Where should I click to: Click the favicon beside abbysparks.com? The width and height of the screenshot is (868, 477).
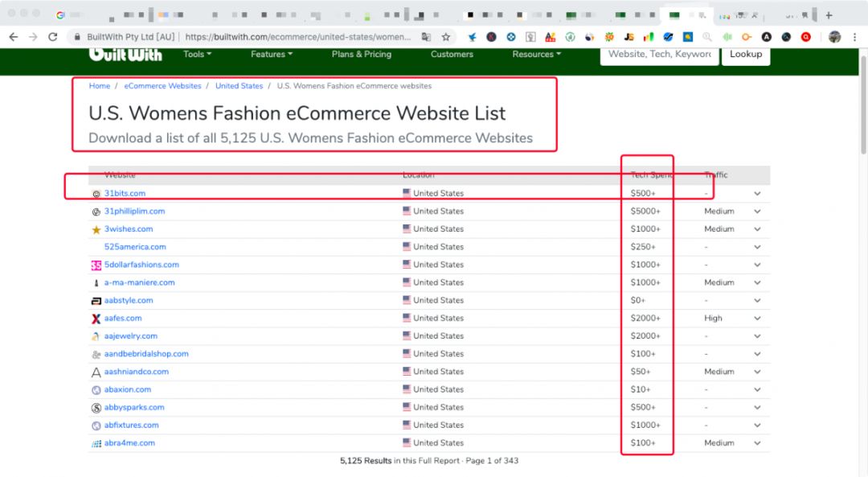[x=96, y=408]
